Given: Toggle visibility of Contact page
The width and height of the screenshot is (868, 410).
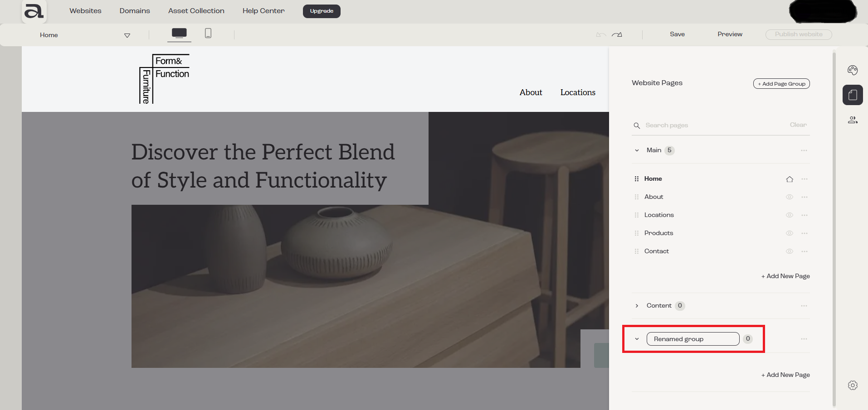Looking at the screenshot, I should (790, 251).
